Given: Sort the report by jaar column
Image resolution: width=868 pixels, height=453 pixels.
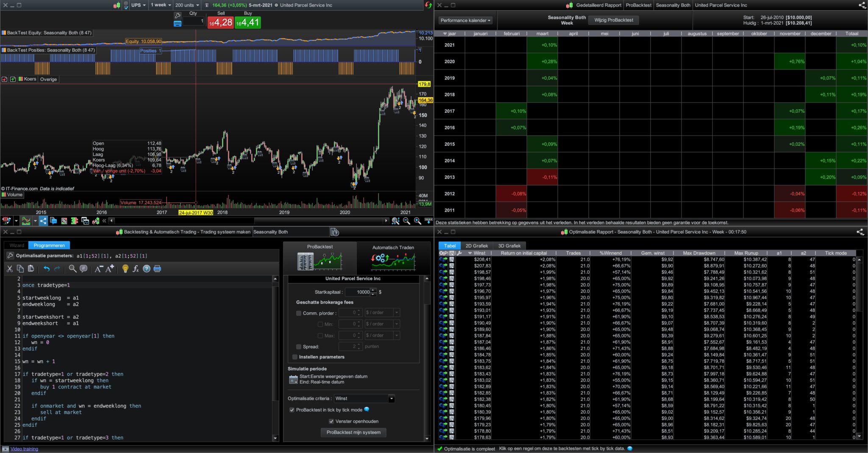Looking at the screenshot, I should tap(450, 33).
